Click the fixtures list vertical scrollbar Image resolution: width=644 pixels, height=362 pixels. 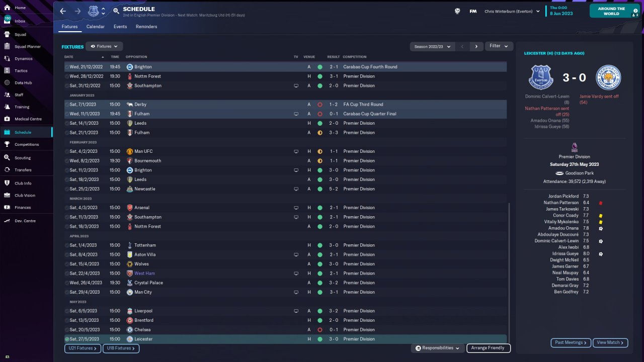508,273
